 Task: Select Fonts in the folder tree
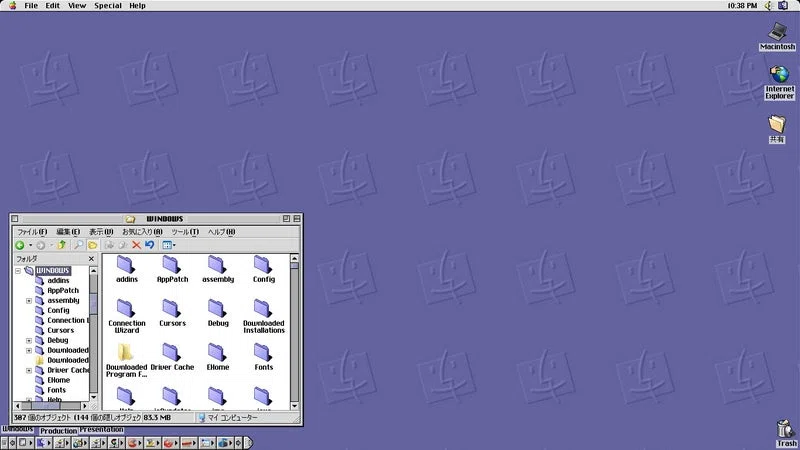point(57,390)
